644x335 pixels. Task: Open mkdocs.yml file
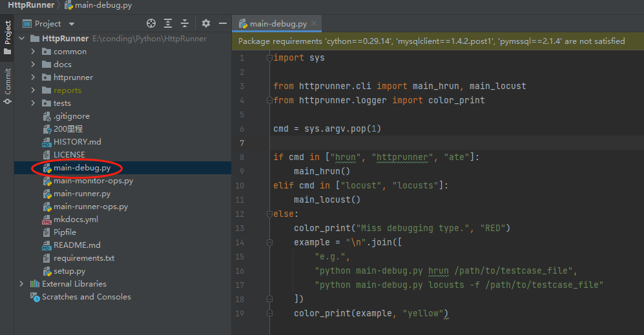[x=76, y=219]
